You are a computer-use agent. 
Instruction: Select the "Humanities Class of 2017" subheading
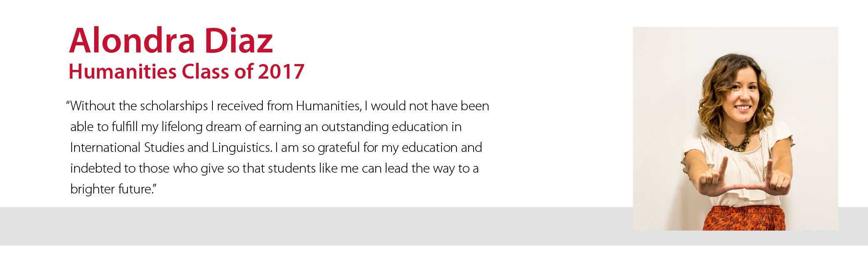[x=186, y=72]
